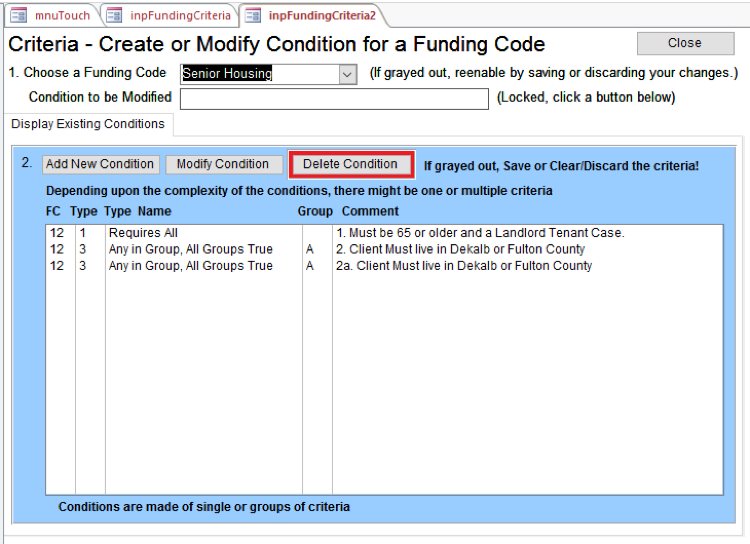Expand the Funding Code dropdown arrow
The width and height of the screenshot is (750, 544).
click(347, 74)
